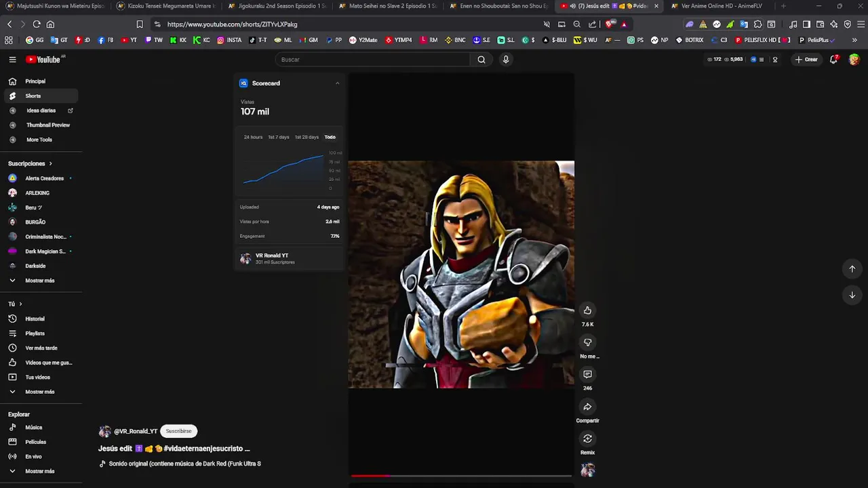Focus the Buscar search field
Screen dimensions: 868x488
[x=373, y=60]
